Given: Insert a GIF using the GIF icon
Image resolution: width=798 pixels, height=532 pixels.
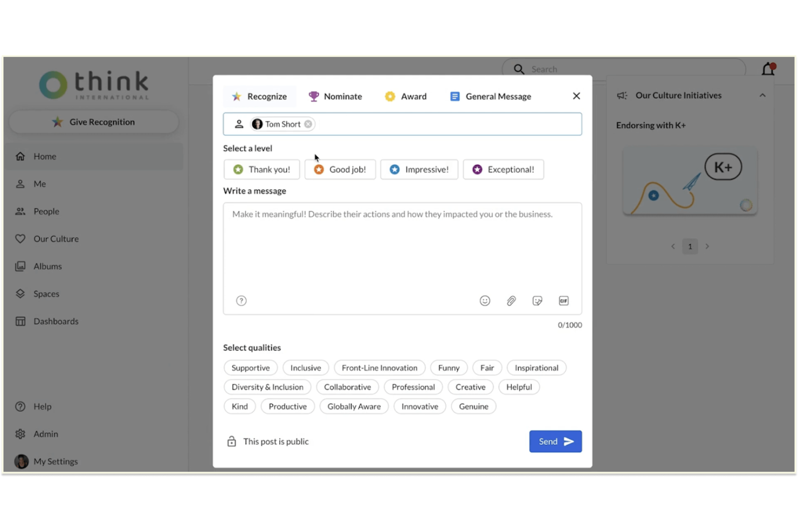Looking at the screenshot, I should (563, 301).
